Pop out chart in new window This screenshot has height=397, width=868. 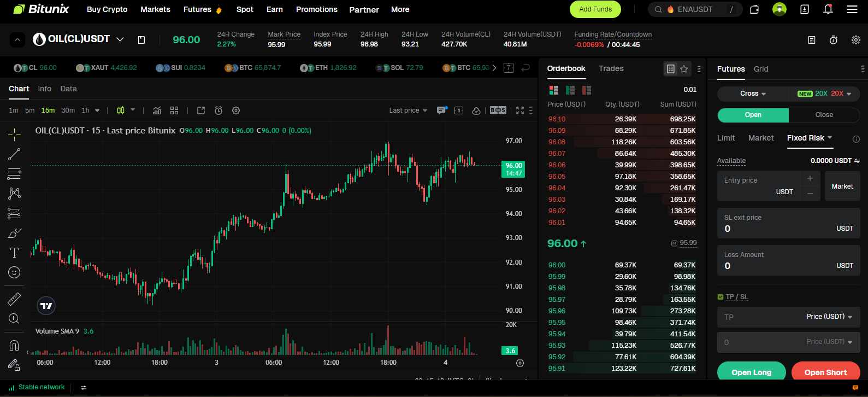[x=201, y=110]
